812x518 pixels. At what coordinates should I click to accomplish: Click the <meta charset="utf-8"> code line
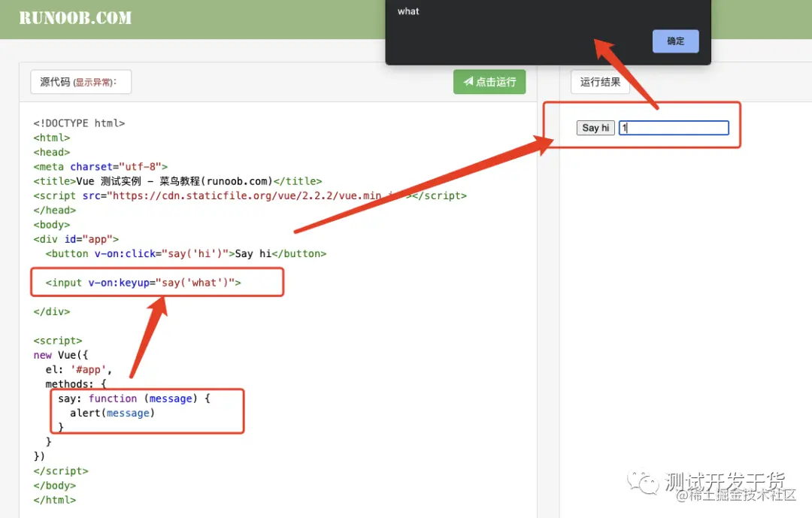coord(101,167)
